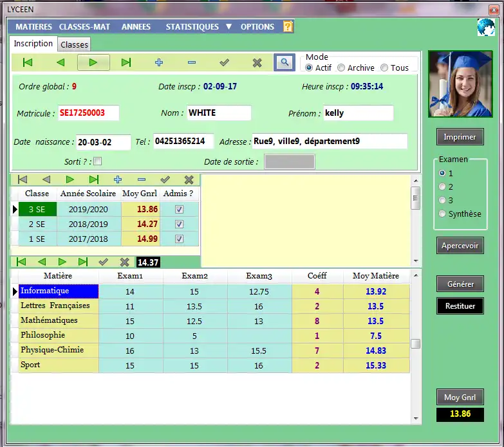Click the Imprimer button
Image resolution: width=504 pixels, height=447 pixels.
460,137
